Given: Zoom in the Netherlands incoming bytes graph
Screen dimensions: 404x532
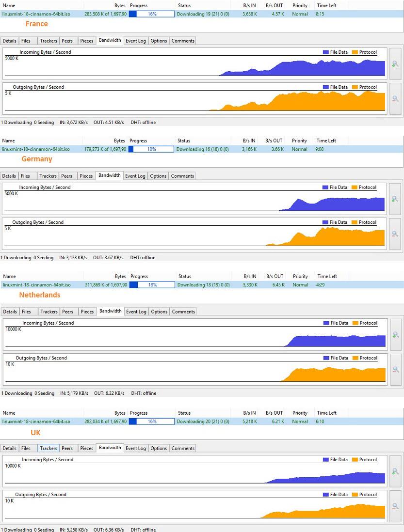Looking at the screenshot, I should (x=396, y=335).
